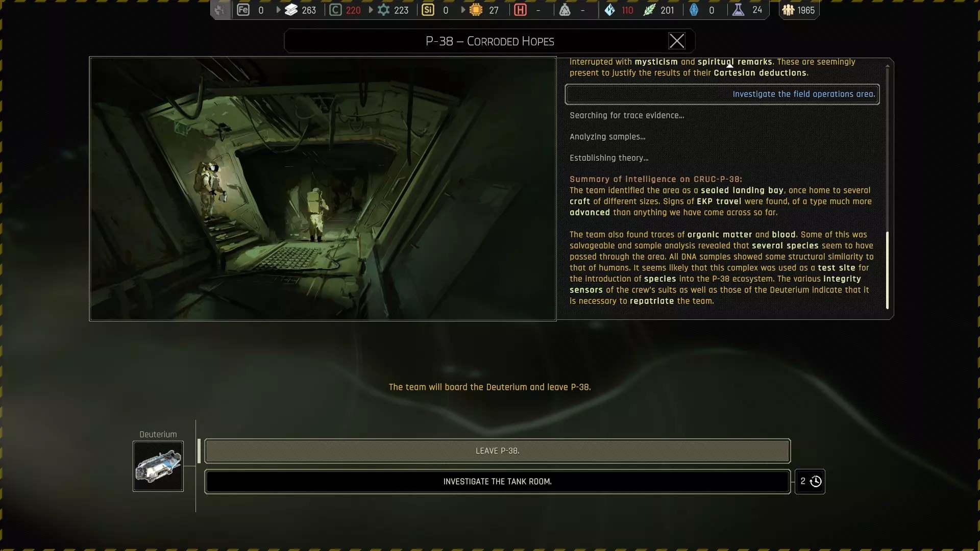Choose Investigate the Tank Room option
This screenshot has width=980, height=551.
click(497, 482)
